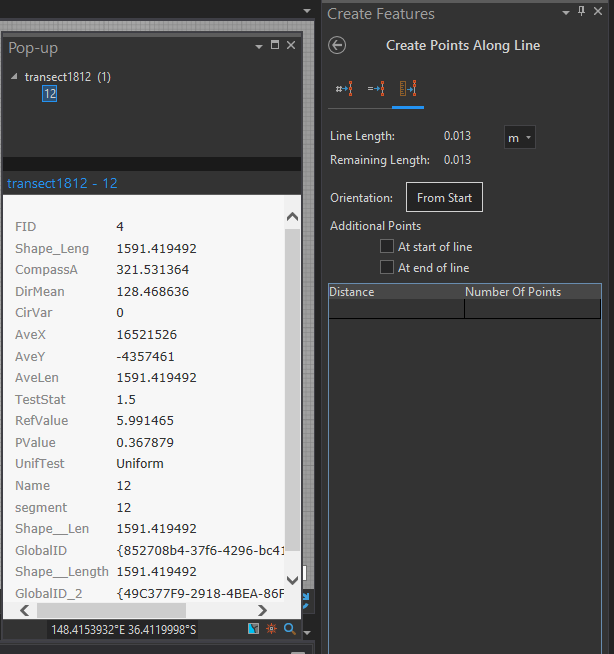The image size is (614, 654).
Task: Click the zoom to feature magnifier icon
Action: click(289, 628)
